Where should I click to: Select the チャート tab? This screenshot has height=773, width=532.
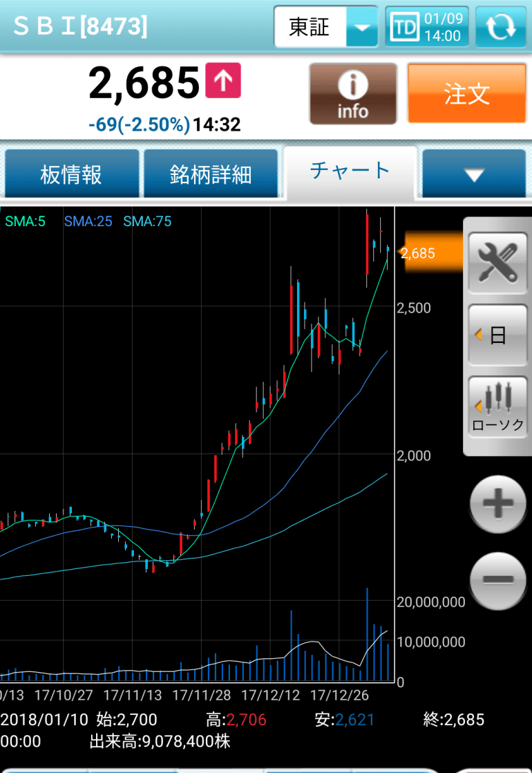point(350,171)
